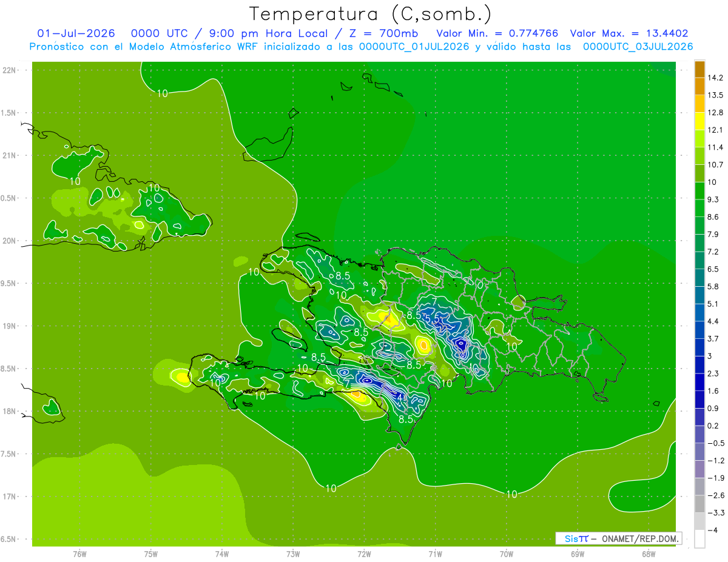
Task: Click the darkest orange swatch above 14.2
Action: (699, 69)
